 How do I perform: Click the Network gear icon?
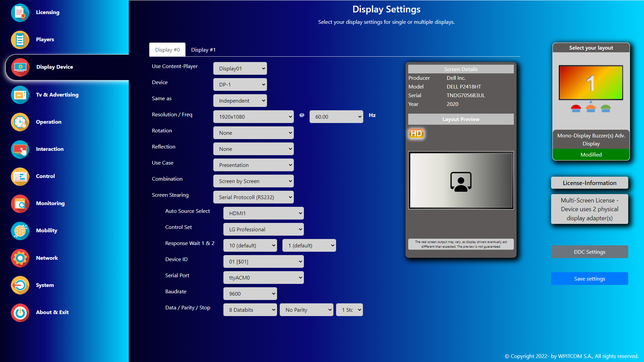[x=20, y=258]
